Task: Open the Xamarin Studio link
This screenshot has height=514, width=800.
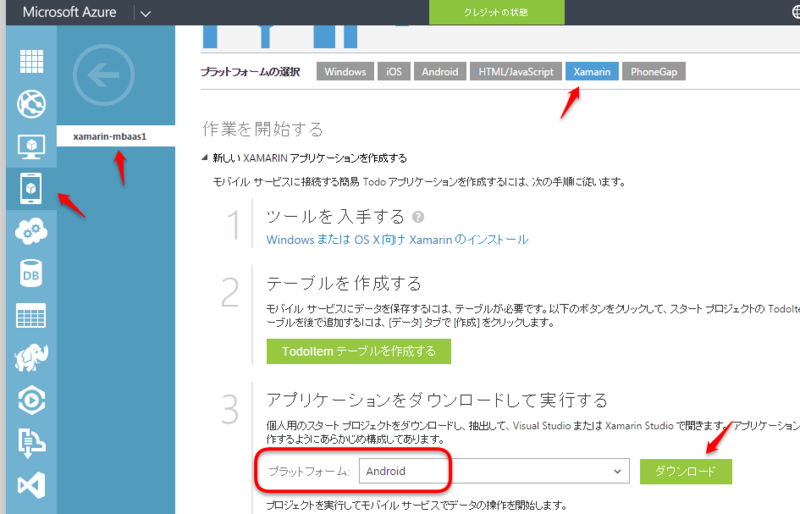Action: 639,426
